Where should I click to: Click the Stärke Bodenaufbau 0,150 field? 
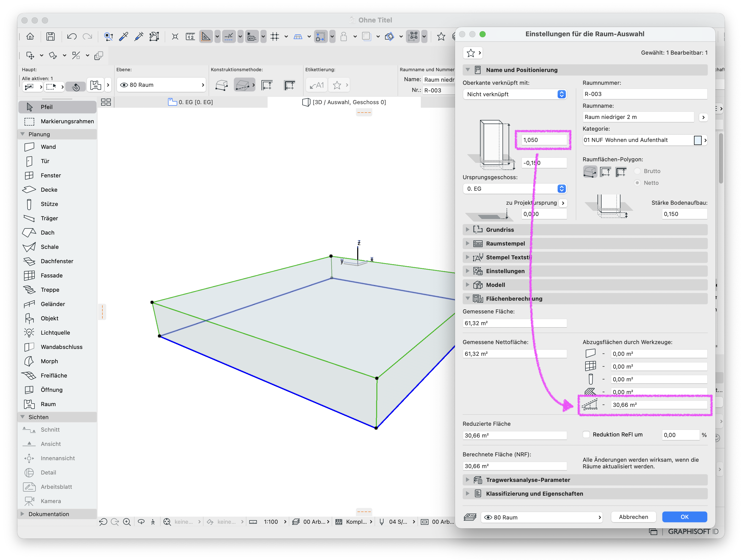pos(684,214)
